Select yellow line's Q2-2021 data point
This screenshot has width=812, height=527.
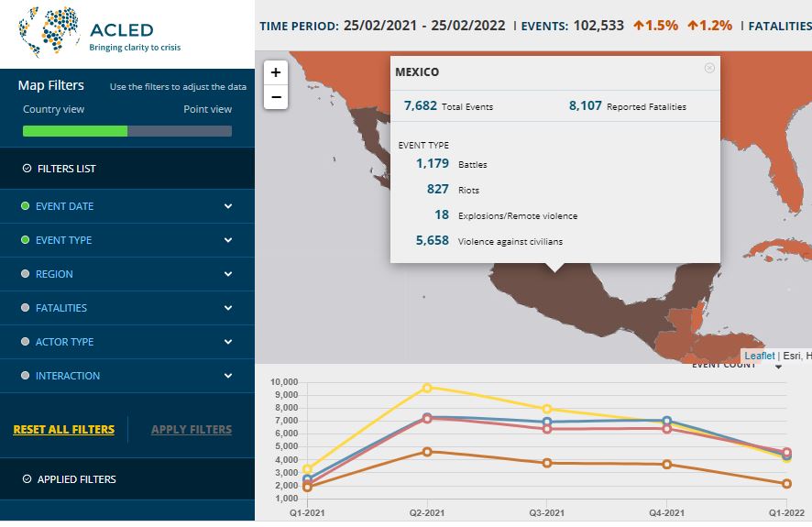[426, 388]
